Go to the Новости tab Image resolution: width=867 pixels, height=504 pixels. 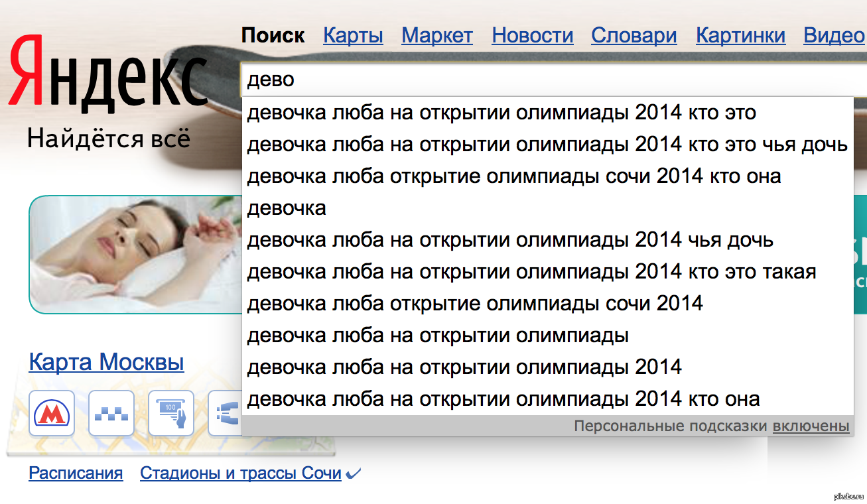click(x=532, y=35)
